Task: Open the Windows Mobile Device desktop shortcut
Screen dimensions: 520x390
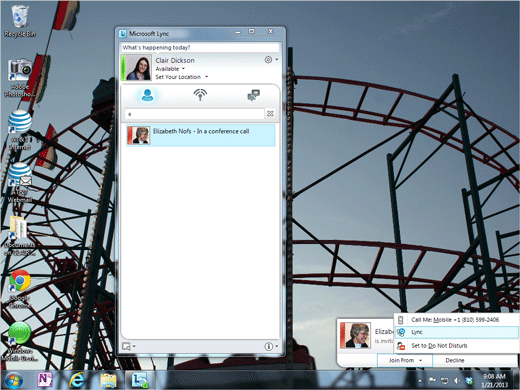Action: coord(20,342)
